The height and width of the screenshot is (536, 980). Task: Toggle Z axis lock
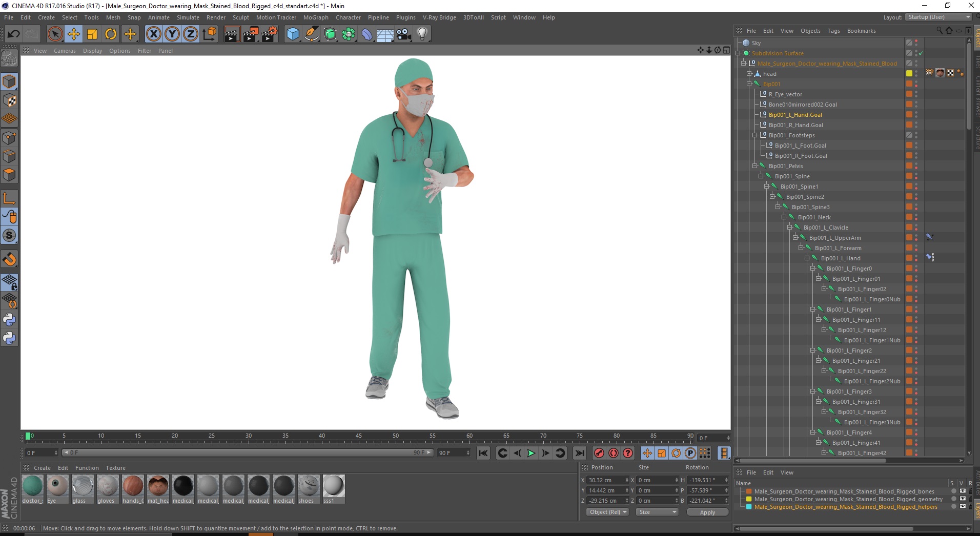point(191,34)
